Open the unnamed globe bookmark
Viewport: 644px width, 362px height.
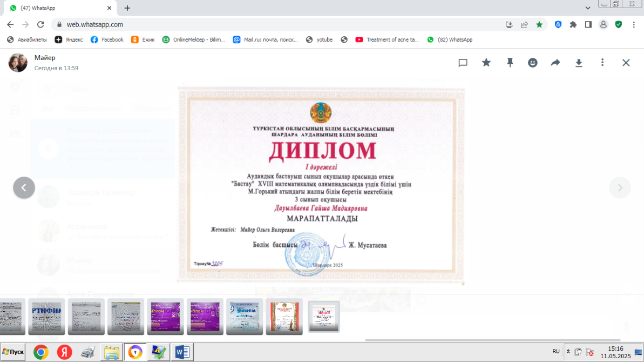tap(344, 39)
